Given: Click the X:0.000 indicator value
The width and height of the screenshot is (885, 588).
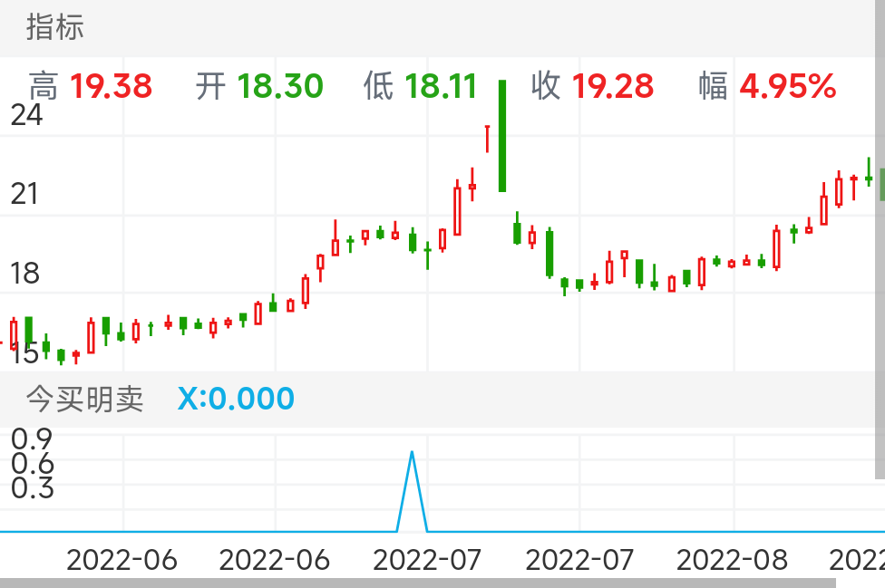Looking at the screenshot, I should [236, 399].
